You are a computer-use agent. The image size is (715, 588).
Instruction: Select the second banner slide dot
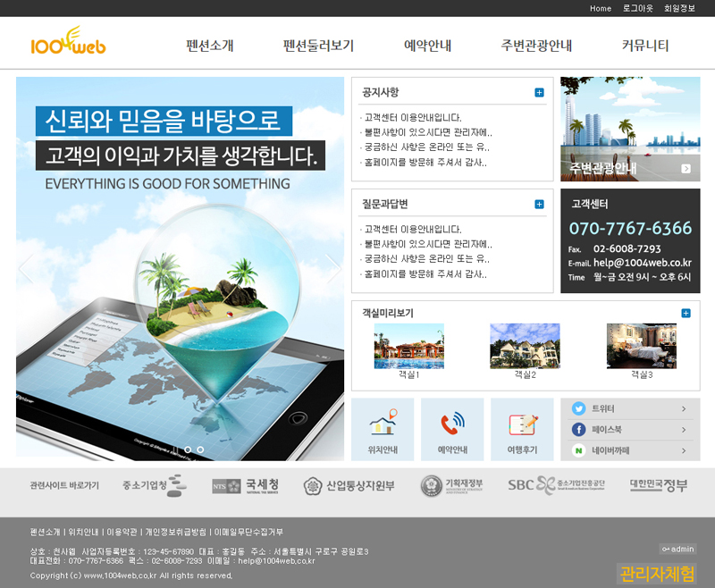tap(199, 449)
